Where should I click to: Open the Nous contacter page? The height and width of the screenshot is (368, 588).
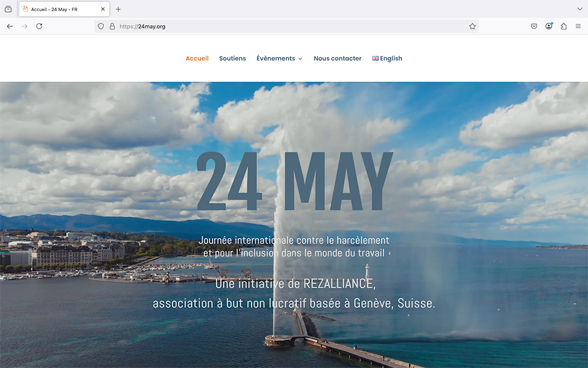(337, 58)
